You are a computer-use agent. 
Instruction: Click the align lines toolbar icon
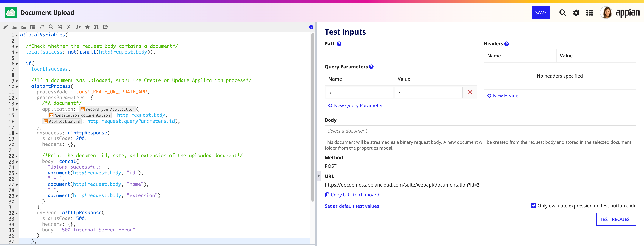[33, 27]
